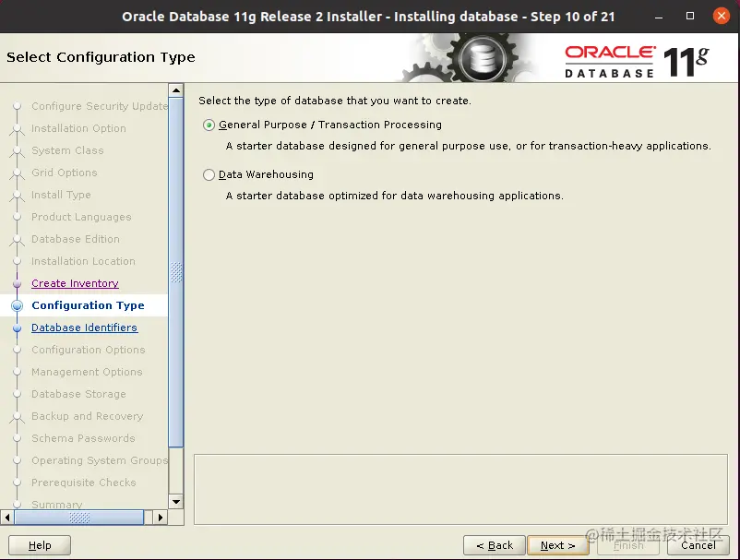Click the Installation Location step
This screenshot has height=560, width=740.
83,261
